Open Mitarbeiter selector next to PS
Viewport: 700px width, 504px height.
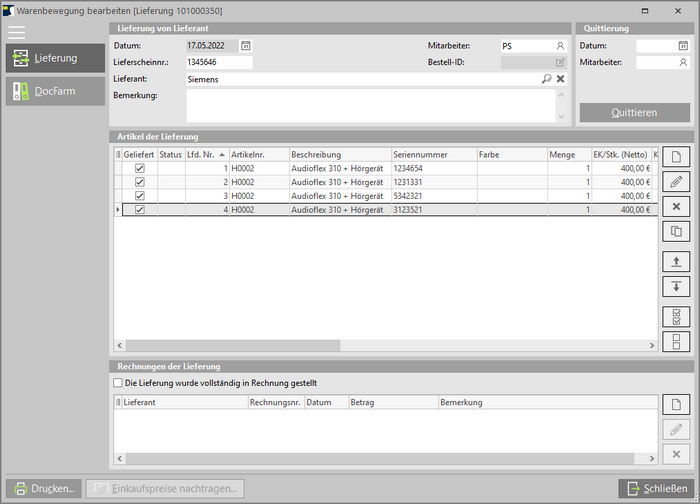tap(560, 46)
